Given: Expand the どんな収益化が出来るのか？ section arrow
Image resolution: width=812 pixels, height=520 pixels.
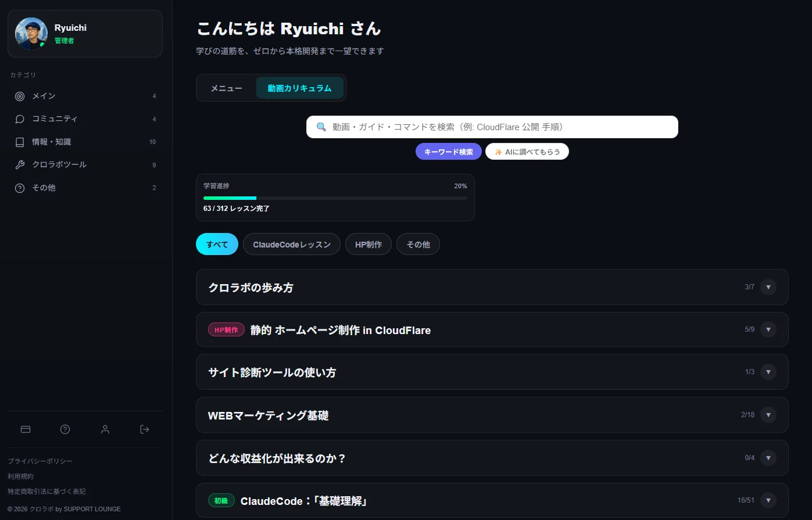Looking at the screenshot, I should [768, 458].
